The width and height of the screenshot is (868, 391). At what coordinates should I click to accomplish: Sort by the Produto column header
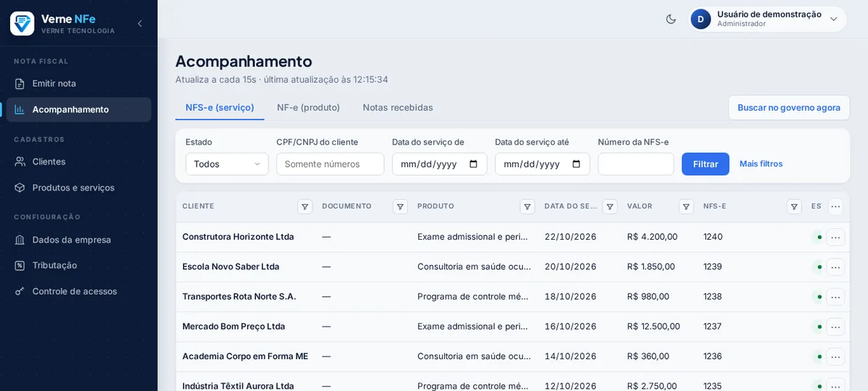pyautogui.click(x=435, y=206)
